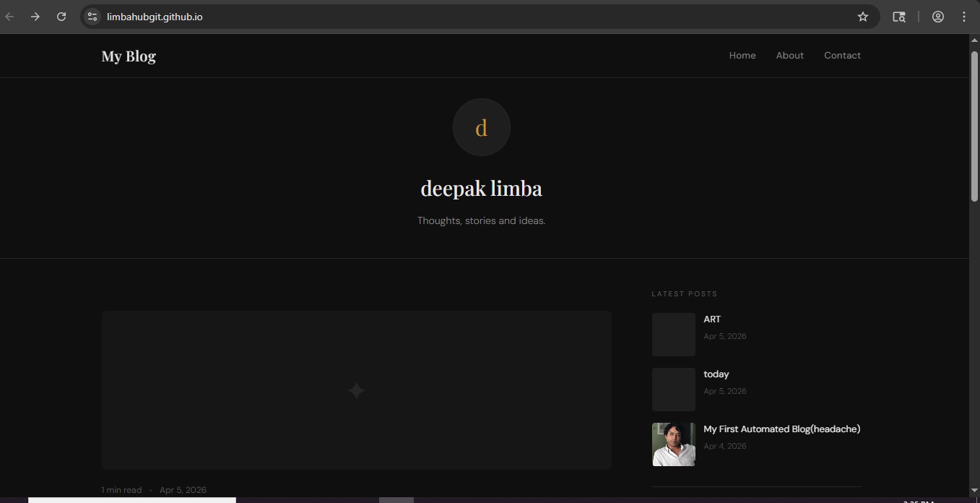Navigate to the Contact page
The width and height of the screenshot is (980, 503).
pyautogui.click(x=842, y=56)
